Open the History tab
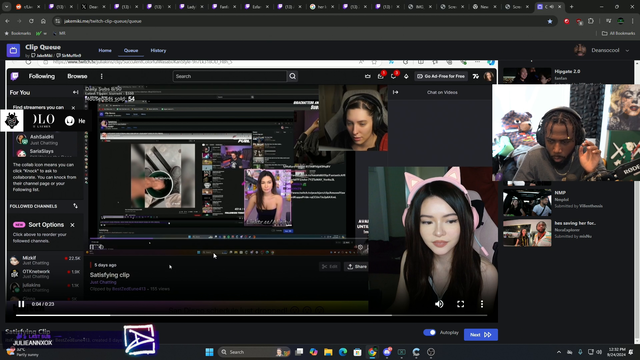Screen dimensions: 640x360 [158, 51]
